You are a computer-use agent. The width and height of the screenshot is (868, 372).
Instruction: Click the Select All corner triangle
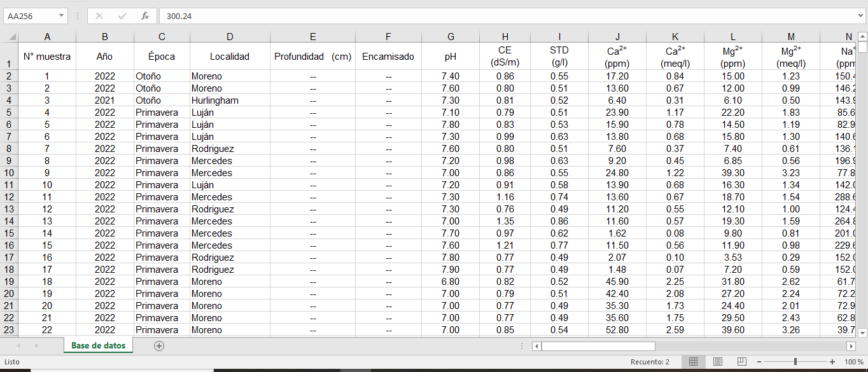[9, 37]
